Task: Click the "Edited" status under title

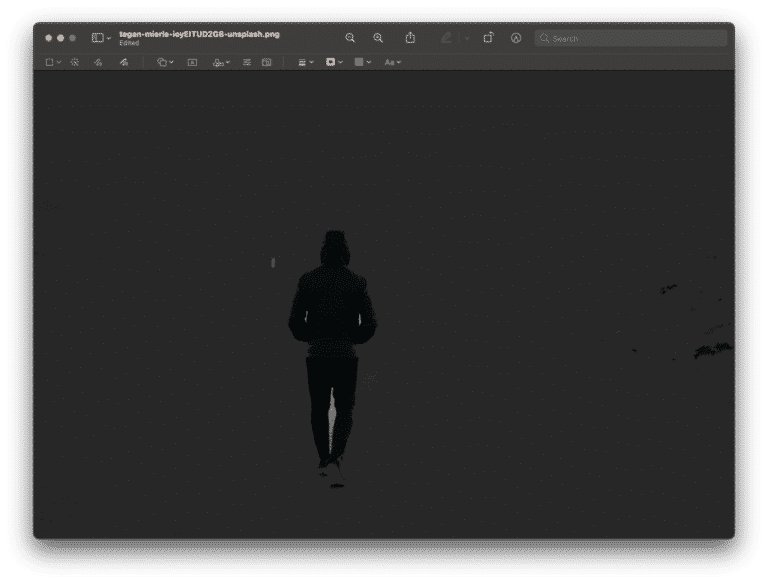Action: (129, 43)
